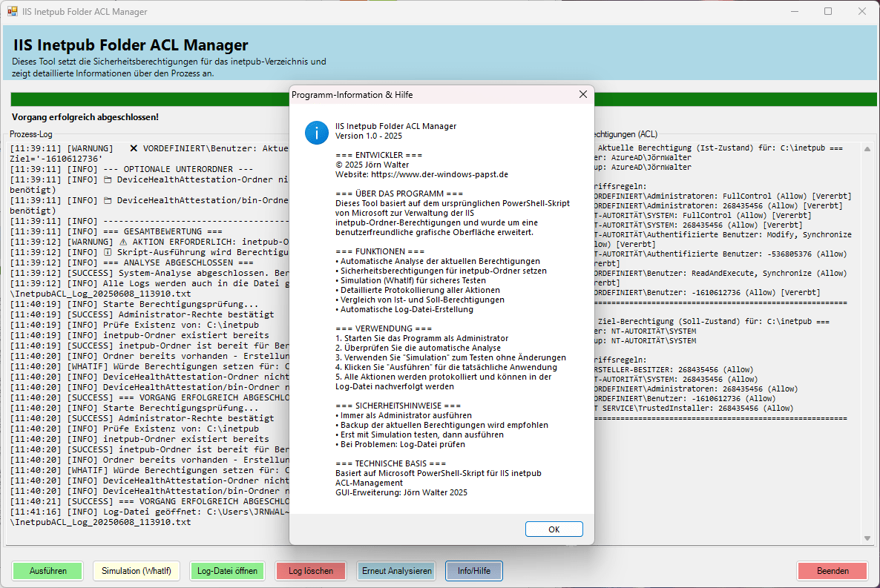Exit the program via the Beenden button
880x588 pixels.
pyautogui.click(x=833, y=571)
